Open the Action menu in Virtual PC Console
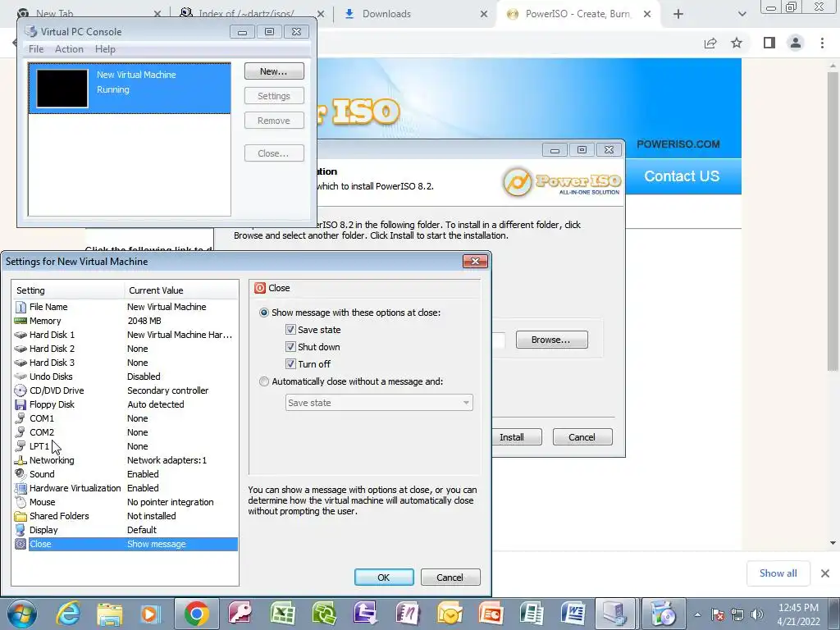 tap(69, 48)
